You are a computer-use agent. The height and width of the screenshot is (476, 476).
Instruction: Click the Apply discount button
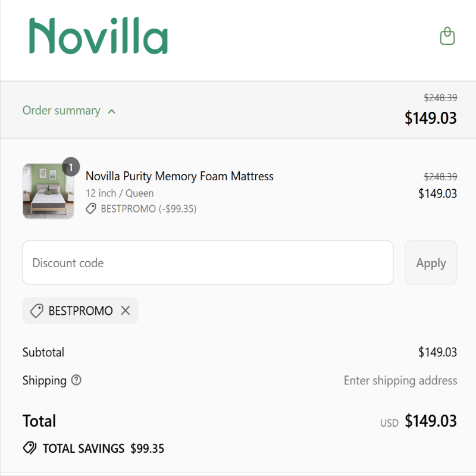[x=431, y=262]
